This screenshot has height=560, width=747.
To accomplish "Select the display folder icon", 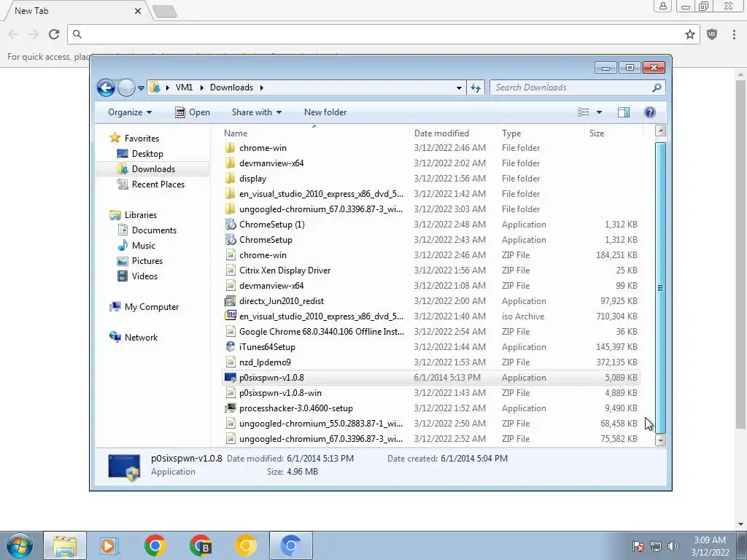I will [230, 179].
